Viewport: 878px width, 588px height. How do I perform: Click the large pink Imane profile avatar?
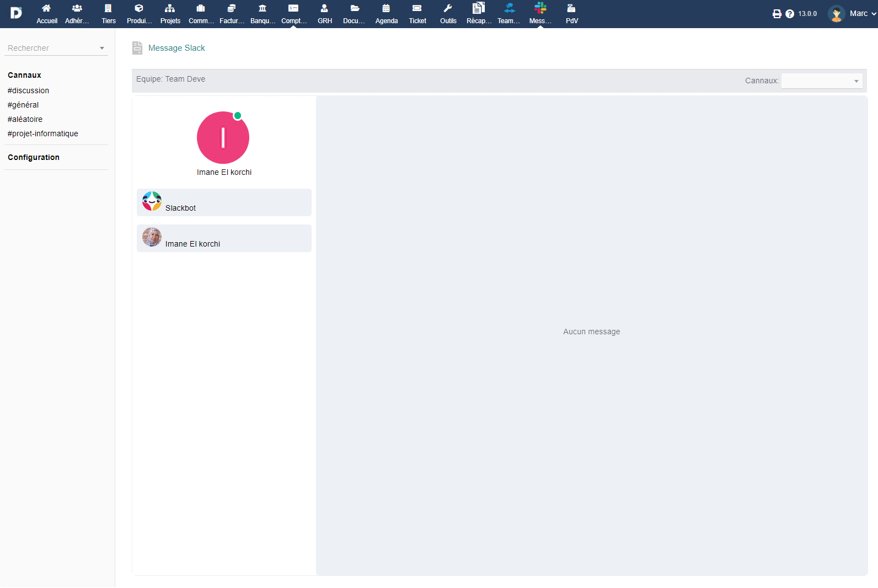[x=223, y=137]
